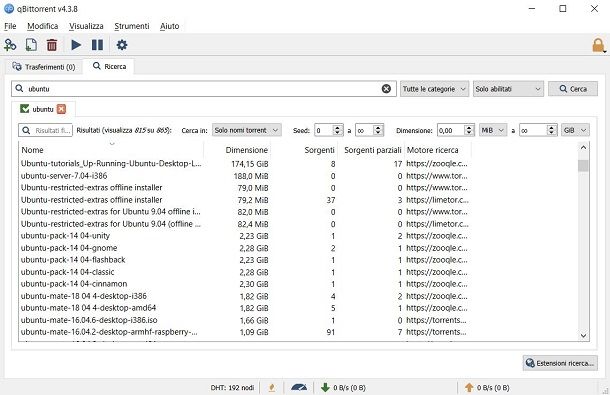Open the File menu
Image resolution: width=610 pixels, height=395 pixels.
click(x=10, y=26)
